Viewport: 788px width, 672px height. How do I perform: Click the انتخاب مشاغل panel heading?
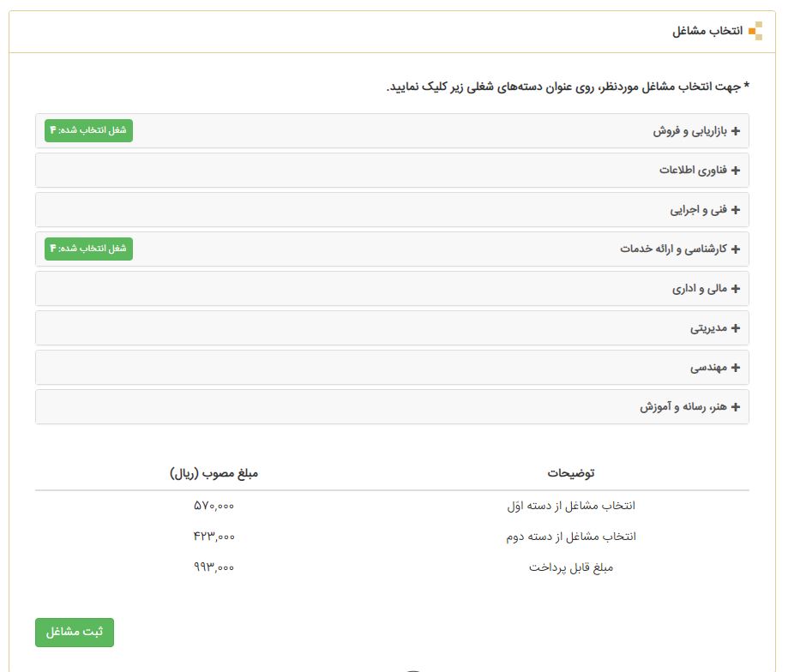tap(707, 31)
